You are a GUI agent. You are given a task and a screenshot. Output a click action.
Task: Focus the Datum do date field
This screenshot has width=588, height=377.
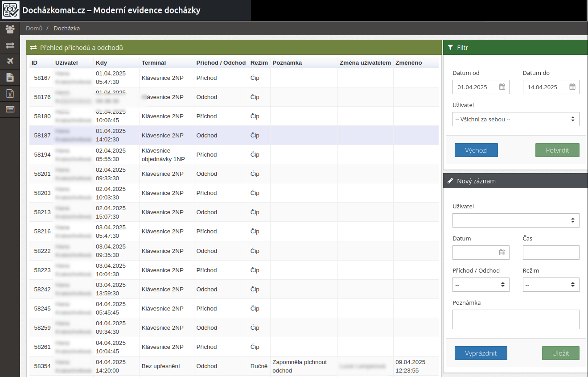544,87
